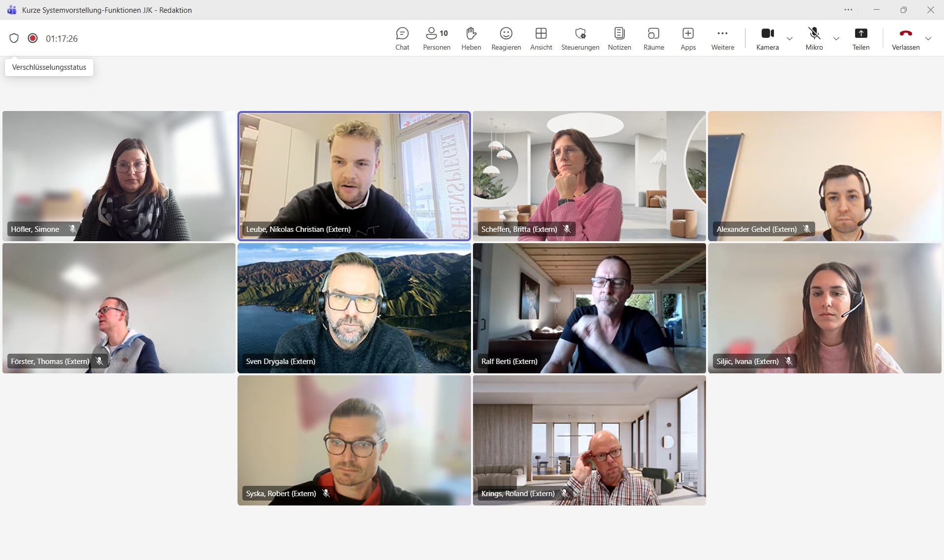Open the Weitere more options menu
The height and width of the screenshot is (560, 944).
tap(722, 38)
